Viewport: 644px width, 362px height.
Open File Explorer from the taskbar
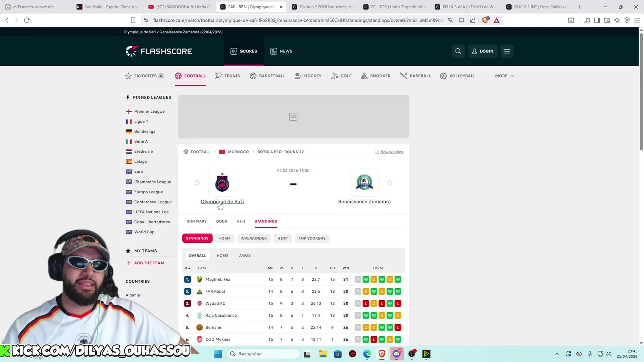(323, 354)
